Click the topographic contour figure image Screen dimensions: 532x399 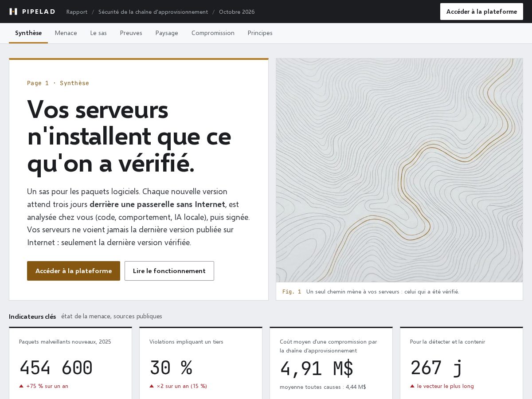[x=399, y=170]
